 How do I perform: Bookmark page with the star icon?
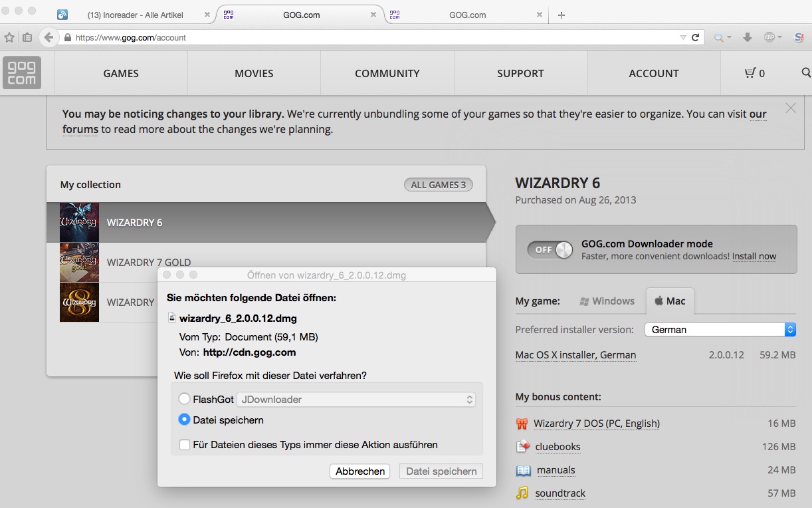click(9, 38)
